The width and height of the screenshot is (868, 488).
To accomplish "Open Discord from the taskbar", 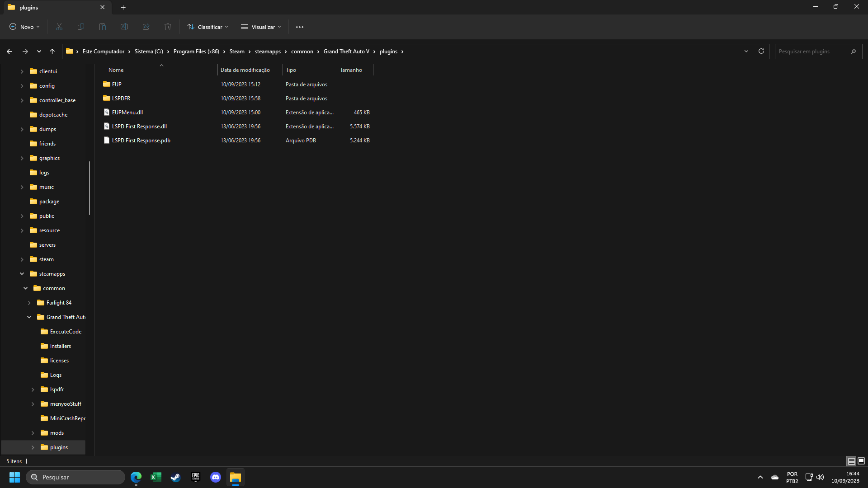I will click(x=216, y=477).
